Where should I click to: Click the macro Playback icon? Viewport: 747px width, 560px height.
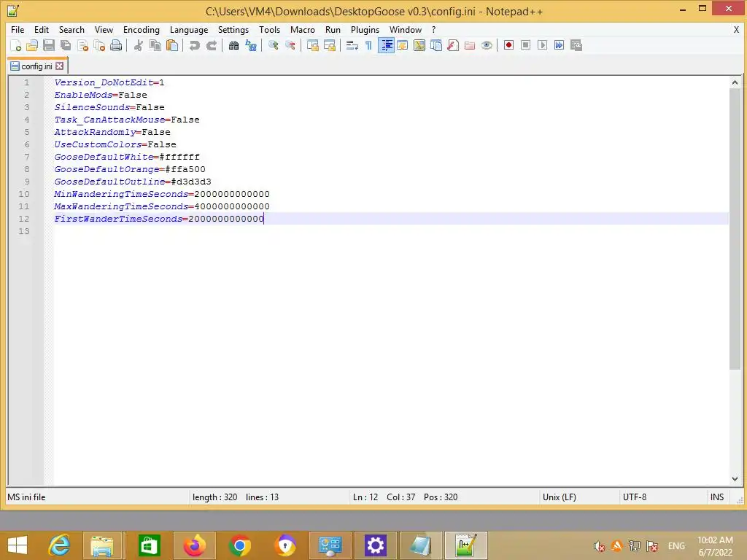pos(542,45)
